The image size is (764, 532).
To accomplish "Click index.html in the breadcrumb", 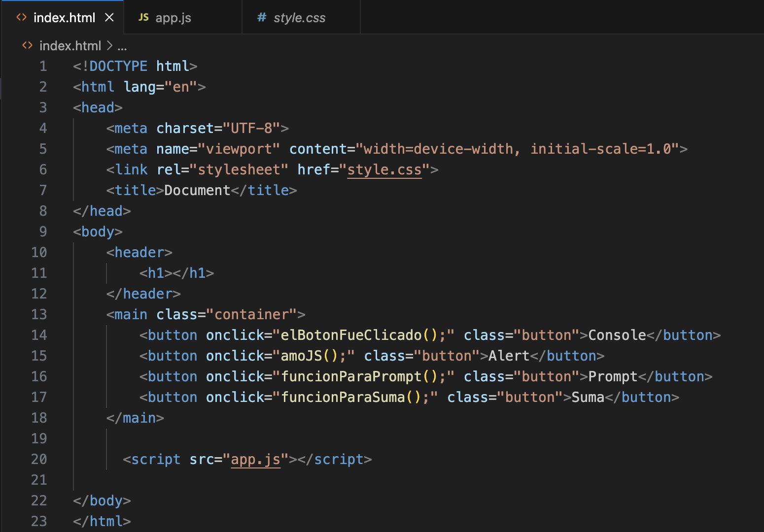I will pos(70,46).
